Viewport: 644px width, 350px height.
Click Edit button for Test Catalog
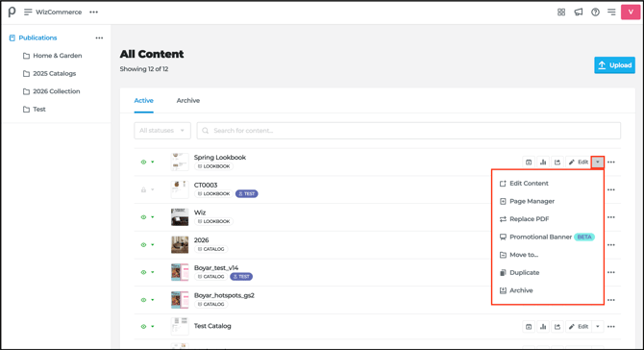click(579, 327)
